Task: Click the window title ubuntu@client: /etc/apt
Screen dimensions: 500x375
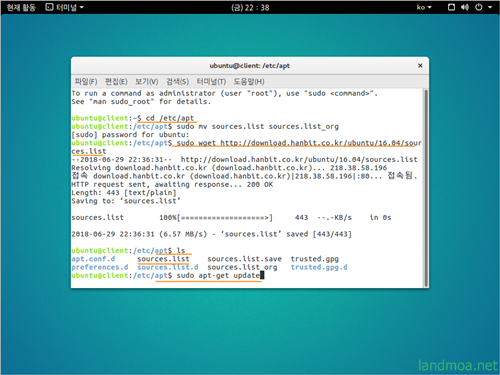Action: [250, 66]
